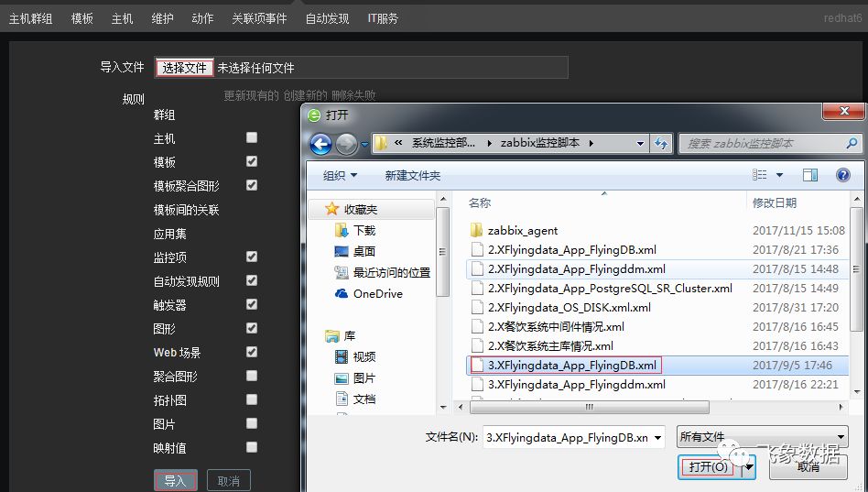This screenshot has height=492, width=868.
Task: Toggle the 模板 import checkbox
Action: [x=251, y=161]
